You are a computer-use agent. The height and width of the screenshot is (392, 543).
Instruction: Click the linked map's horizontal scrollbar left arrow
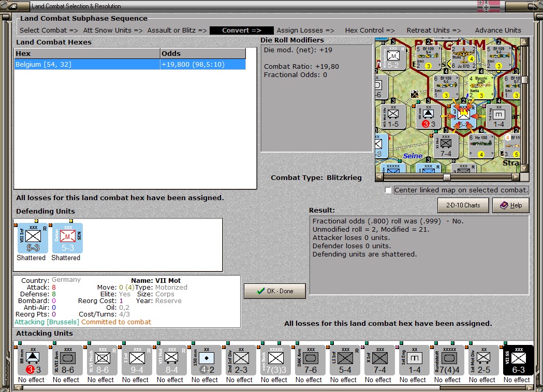pos(379,177)
